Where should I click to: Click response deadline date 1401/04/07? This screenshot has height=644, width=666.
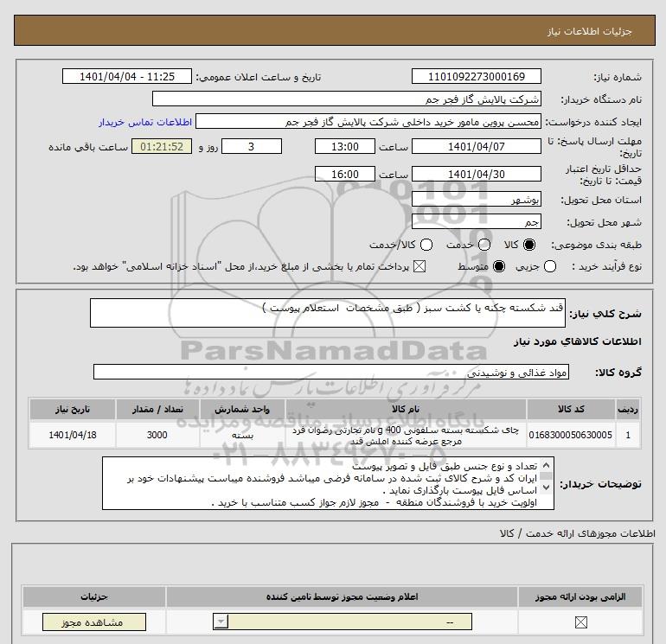pos(476,146)
